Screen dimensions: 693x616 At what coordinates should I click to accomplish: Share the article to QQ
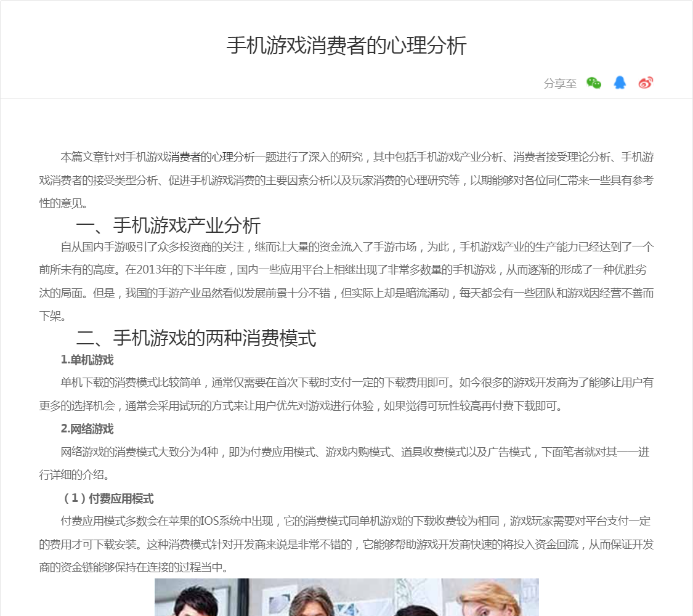[620, 83]
